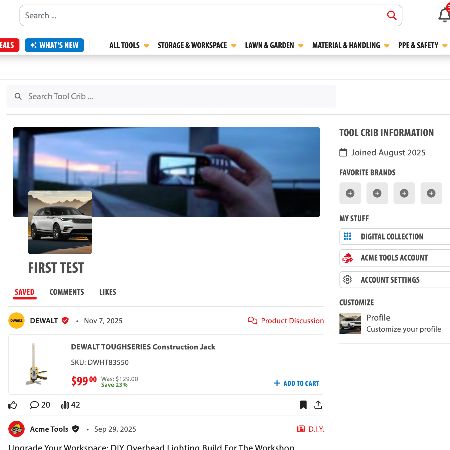
Task: Unsave the DEWALT post via bookmark icon
Action: 303,405
